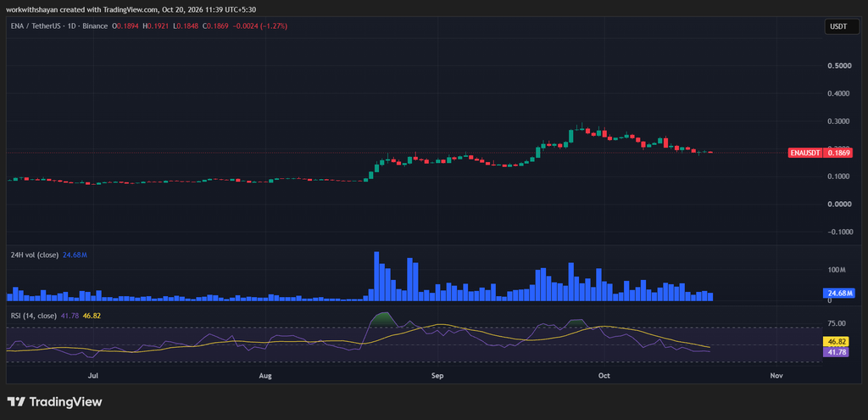This screenshot has width=868, height=420.
Task: Click the Jul label on time axis
Action: point(93,376)
